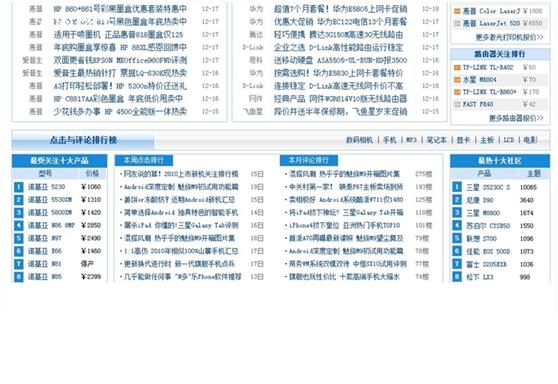Click 主题 column header in community panel
This screenshot has height=384, width=558.
pos(534,173)
